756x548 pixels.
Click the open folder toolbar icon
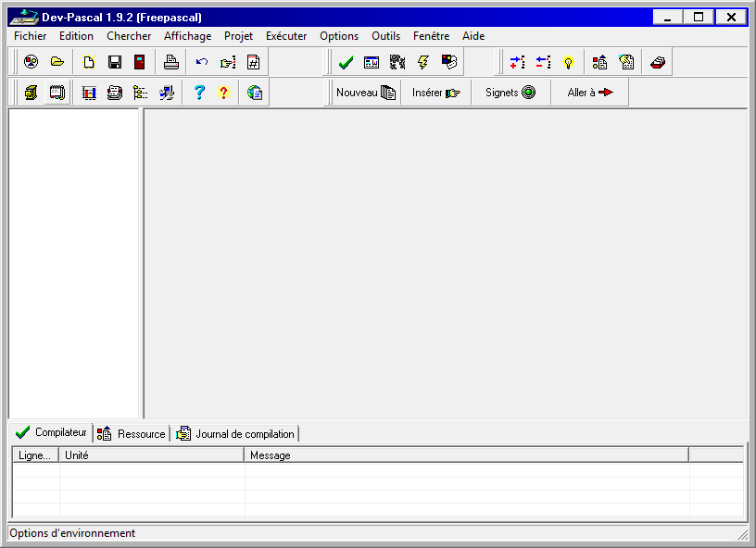(x=57, y=62)
